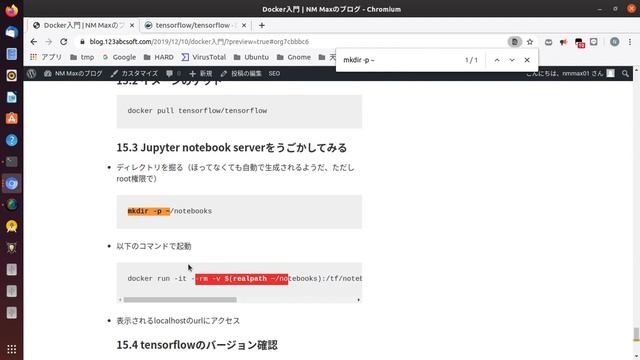Open tmp bookmark folder
Screen dimensions: 640x360
pyautogui.click(x=82, y=57)
